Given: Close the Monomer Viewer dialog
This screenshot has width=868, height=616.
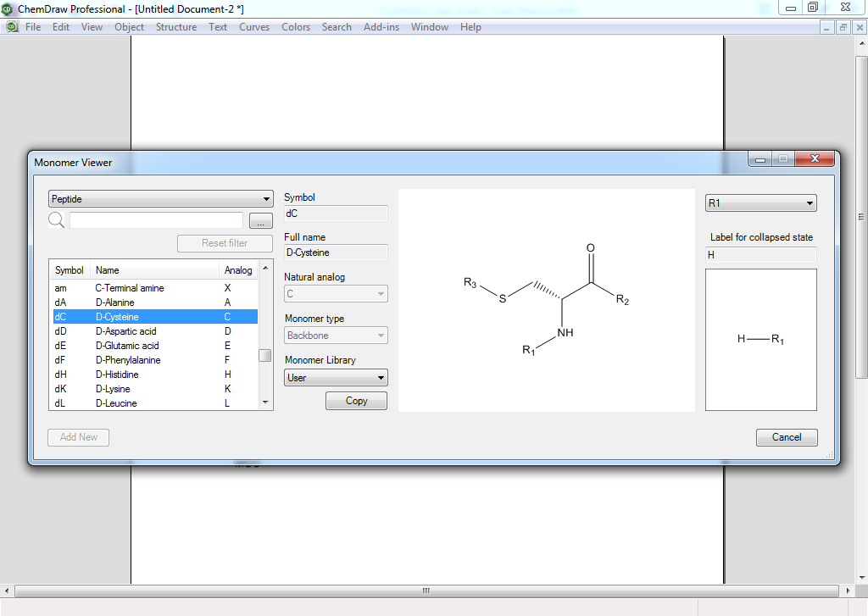Looking at the screenshot, I should click(x=815, y=158).
